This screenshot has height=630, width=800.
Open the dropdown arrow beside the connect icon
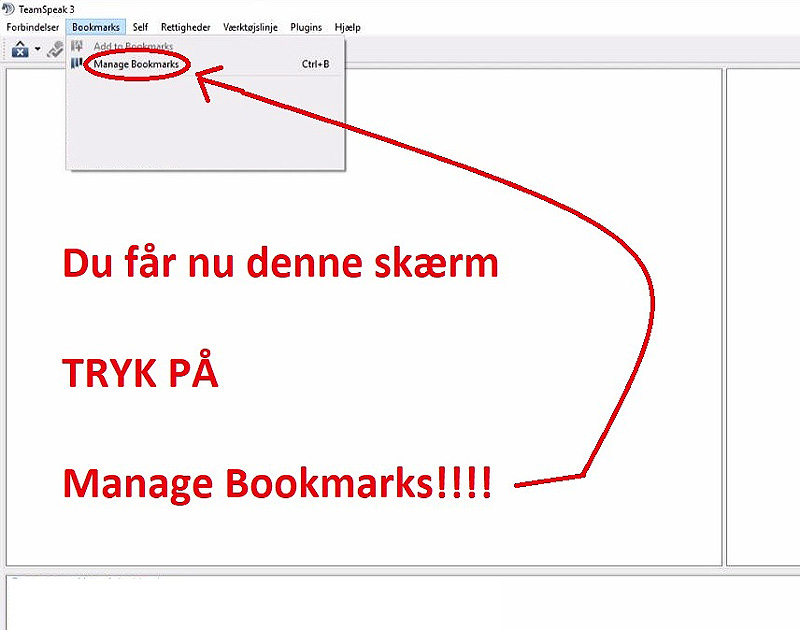[x=38, y=49]
